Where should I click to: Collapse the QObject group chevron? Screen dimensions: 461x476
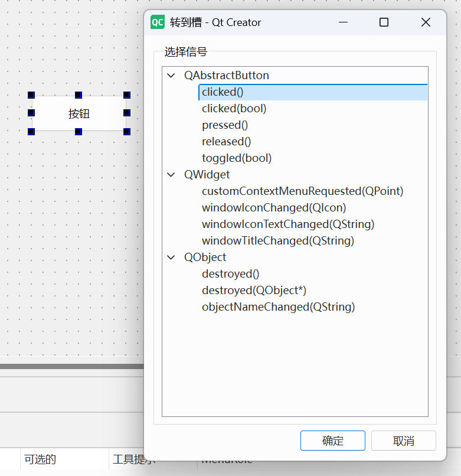click(x=171, y=257)
